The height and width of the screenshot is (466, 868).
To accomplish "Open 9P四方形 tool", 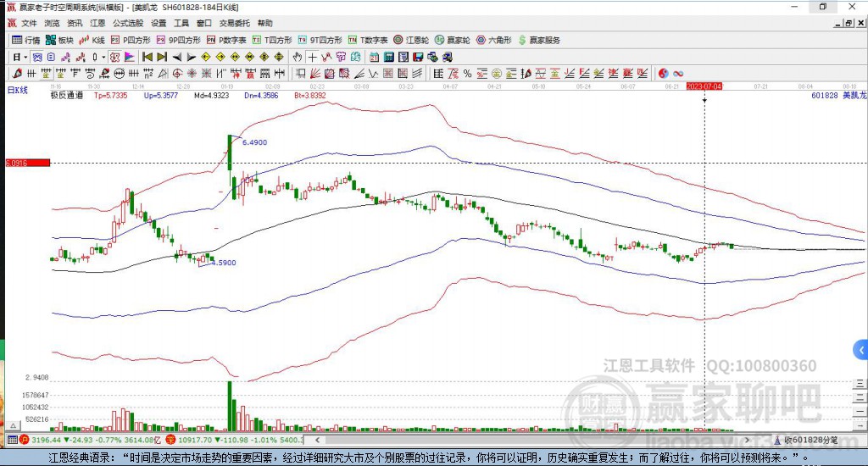I will (x=178, y=40).
